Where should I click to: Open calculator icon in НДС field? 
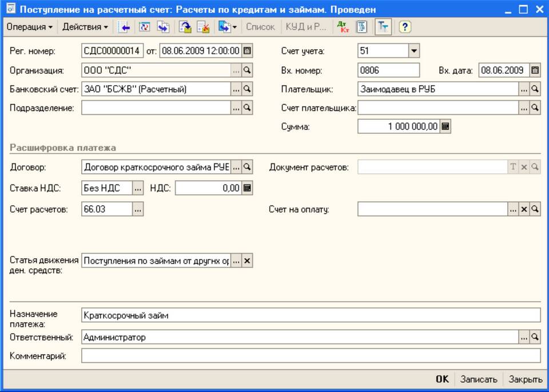[247, 188]
